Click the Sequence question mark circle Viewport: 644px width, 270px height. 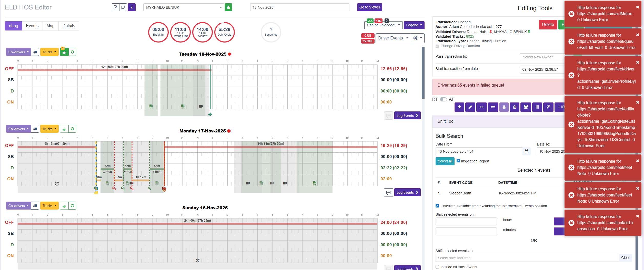(271, 32)
